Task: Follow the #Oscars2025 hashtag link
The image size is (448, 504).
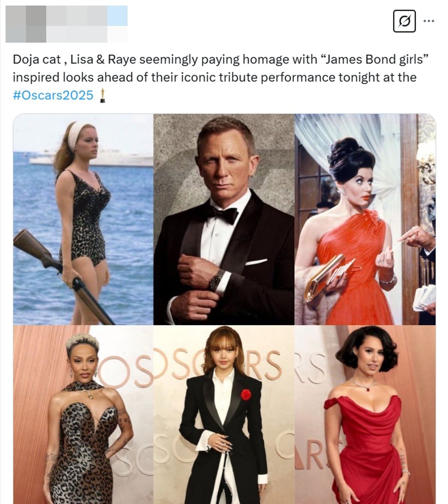Action: pyautogui.click(x=53, y=95)
